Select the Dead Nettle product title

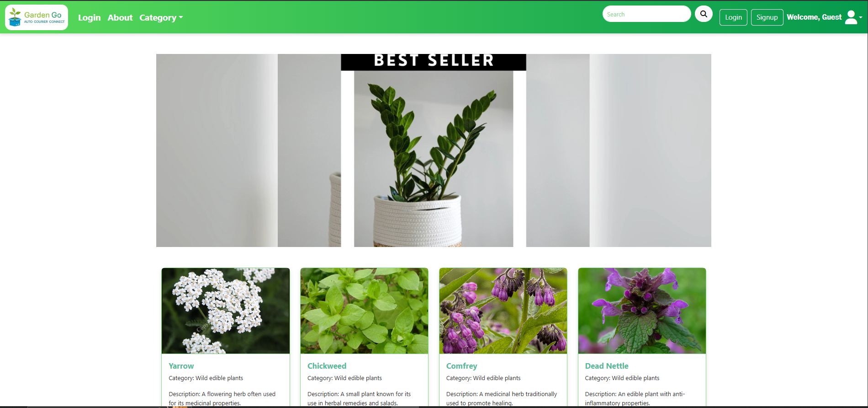point(607,366)
